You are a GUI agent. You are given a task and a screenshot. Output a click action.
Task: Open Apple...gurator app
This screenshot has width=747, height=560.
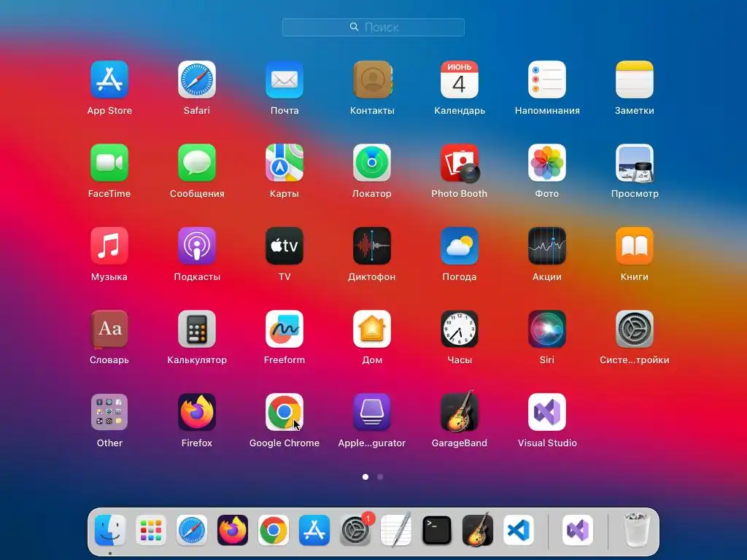click(x=372, y=412)
